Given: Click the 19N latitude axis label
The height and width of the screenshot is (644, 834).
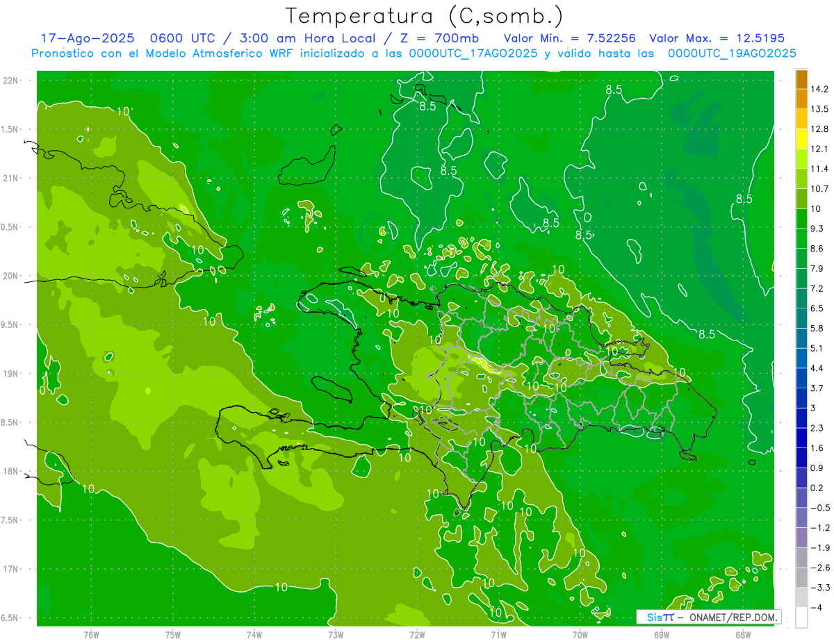Looking at the screenshot, I should [10, 374].
